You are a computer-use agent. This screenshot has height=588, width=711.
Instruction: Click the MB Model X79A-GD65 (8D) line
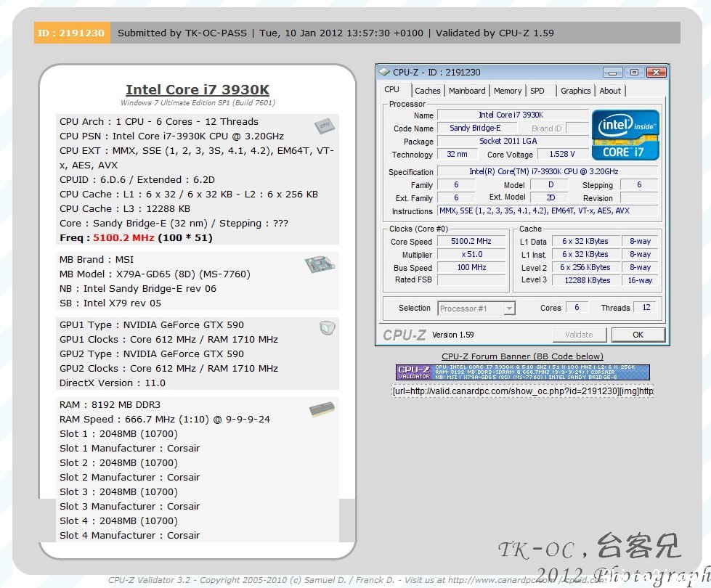[x=155, y=274]
